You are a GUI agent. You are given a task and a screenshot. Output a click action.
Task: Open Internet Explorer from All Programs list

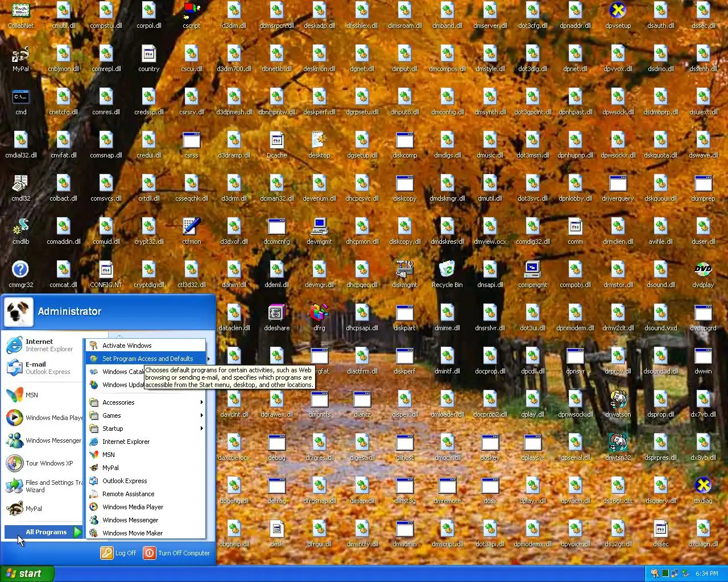coord(146,442)
